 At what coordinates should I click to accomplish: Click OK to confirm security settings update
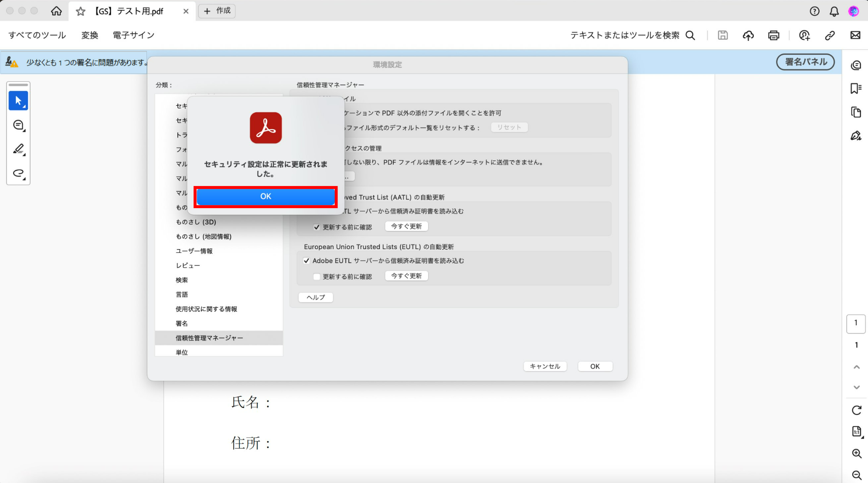(x=266, y=196)
